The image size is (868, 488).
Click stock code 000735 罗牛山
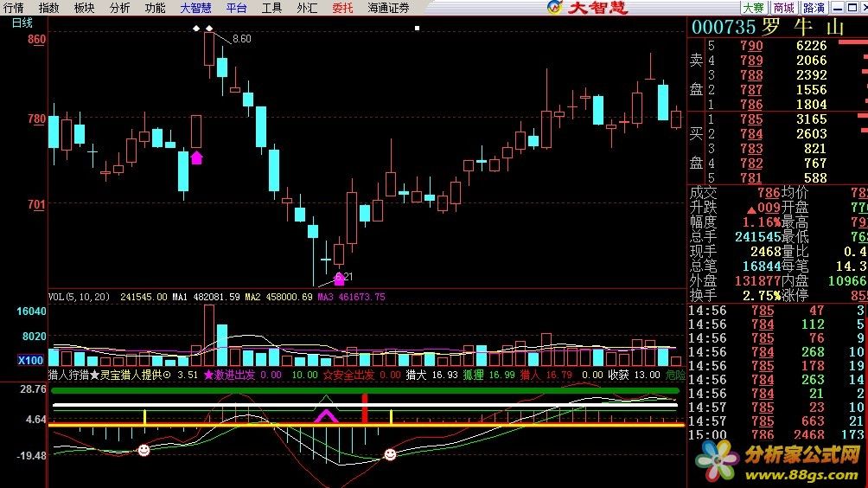click(769, 27)
